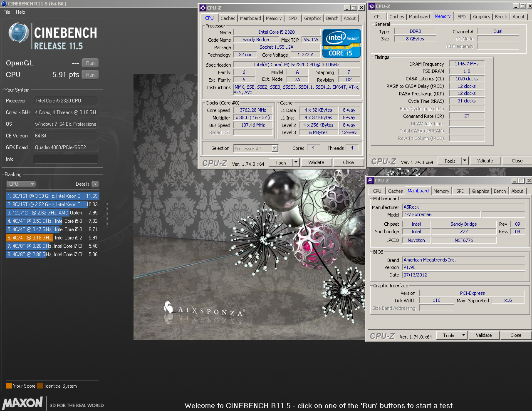Click Validate in Memory window
Viewport: 532px width, 411px height.
tap(485, 161)
